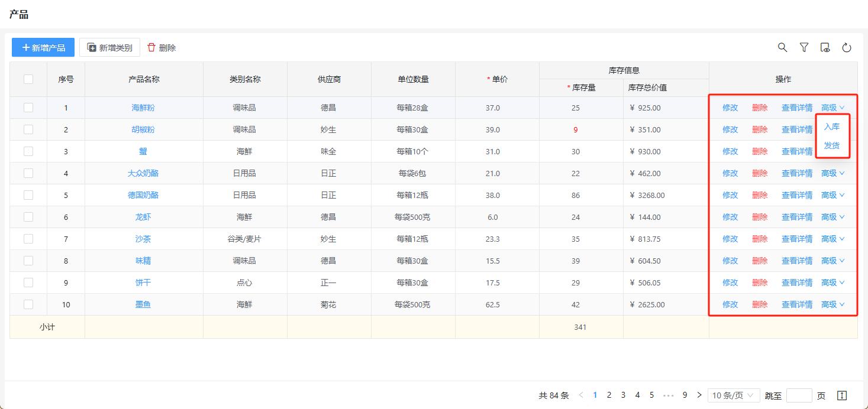Click the 新增产品 button
This screenshot has width=868, height=409.
(43, 48)
